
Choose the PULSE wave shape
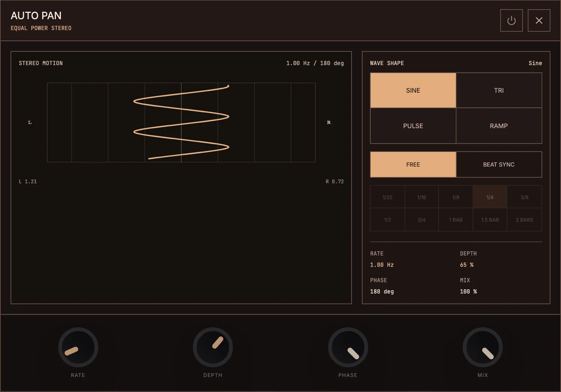(x=413, y=126)
